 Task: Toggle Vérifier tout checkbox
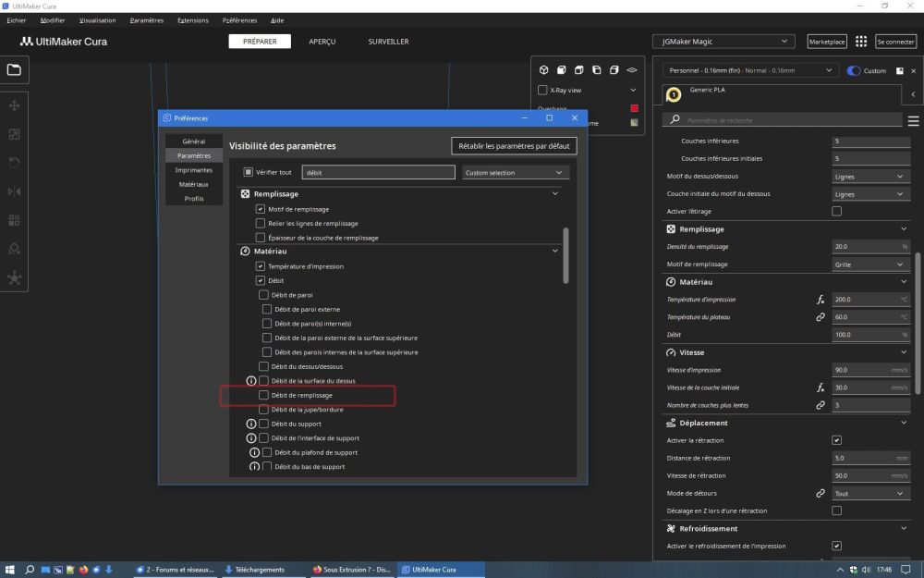[x=248, y=172]
